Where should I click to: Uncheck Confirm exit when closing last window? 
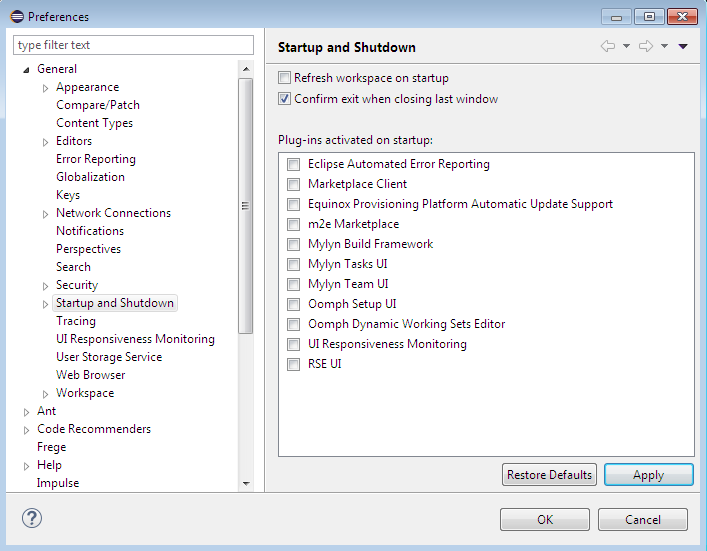[x=284, y=99]
